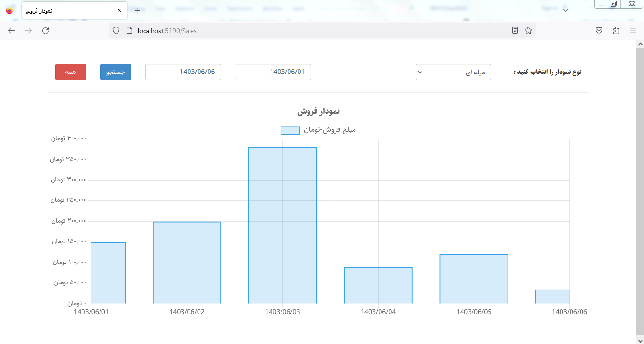Click the browser reload page icon
The image size is (644, 344).
tap(45, 31)
